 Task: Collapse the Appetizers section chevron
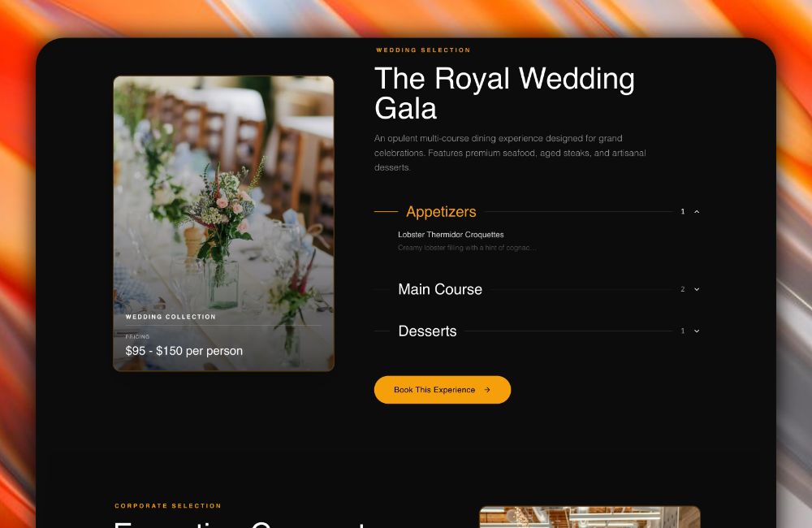(697, 211)
